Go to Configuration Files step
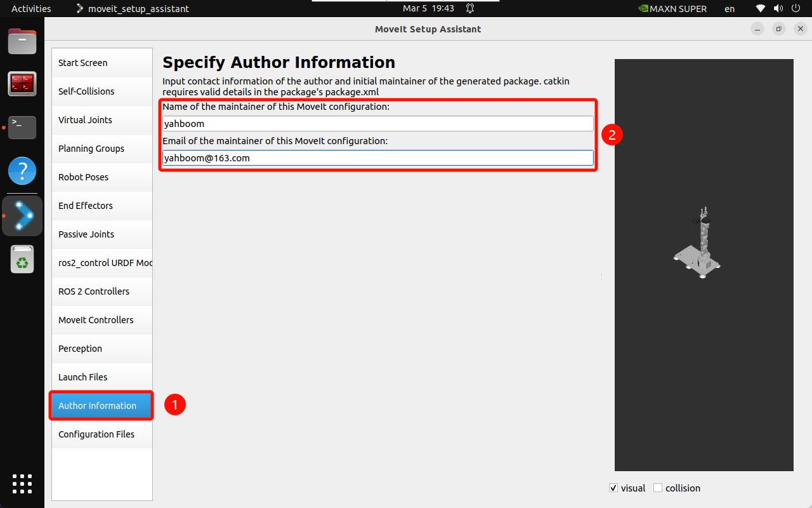 [x=102, y=434]
